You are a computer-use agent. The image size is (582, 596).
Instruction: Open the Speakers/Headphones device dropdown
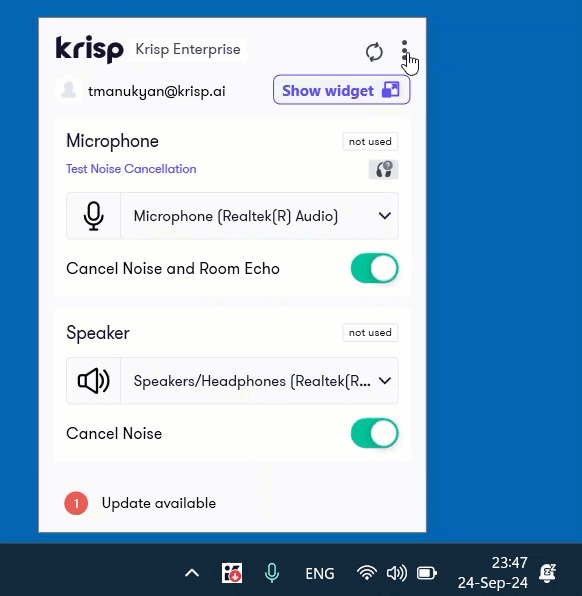click(232, 380)
